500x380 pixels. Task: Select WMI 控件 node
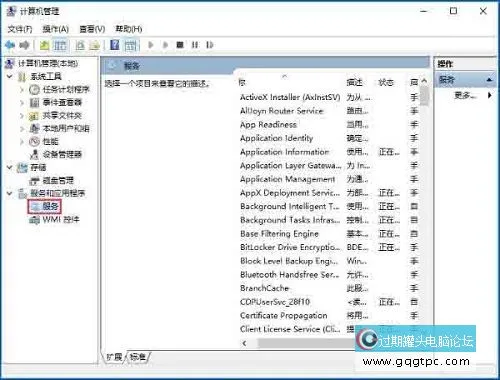[61, 219]
